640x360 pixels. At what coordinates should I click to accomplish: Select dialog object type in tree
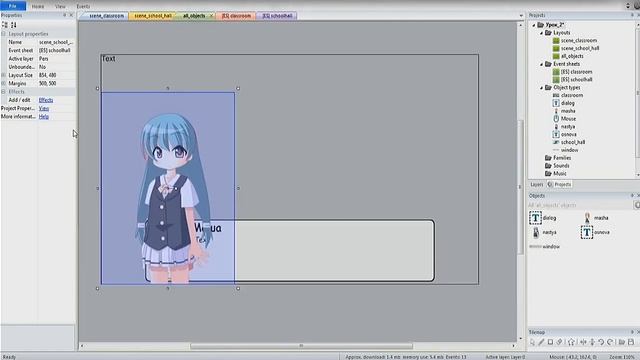click(x=564, y=103)
